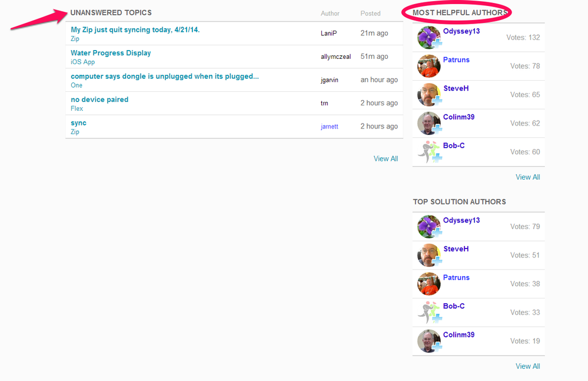View author trn's profile
Screen dimensions: 588x381
point(324,103)
